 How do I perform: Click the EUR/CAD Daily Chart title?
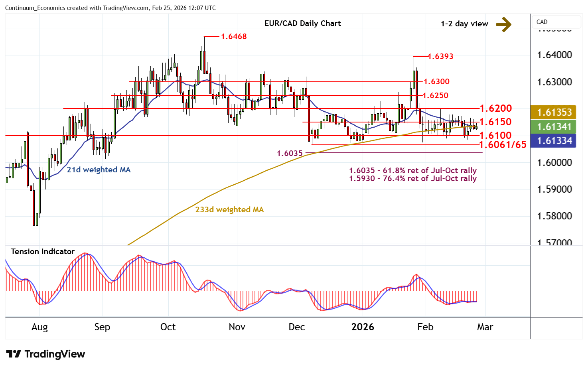pyautogui.click(x=302, y=24)
